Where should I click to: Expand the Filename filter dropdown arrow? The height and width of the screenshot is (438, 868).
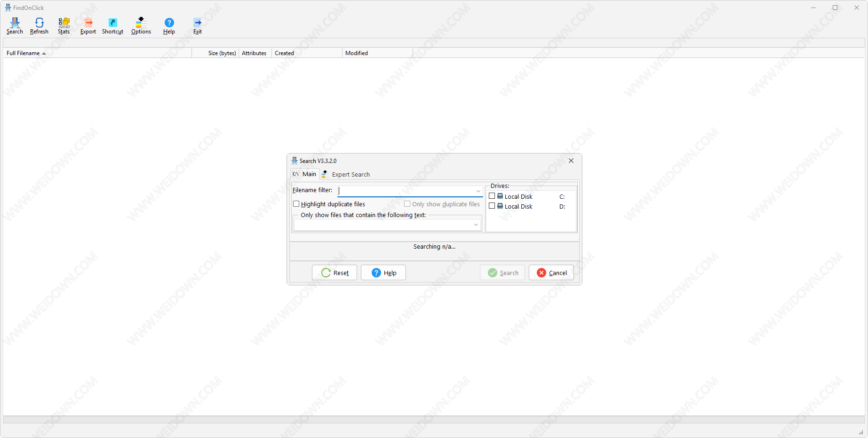click(478, 191)
